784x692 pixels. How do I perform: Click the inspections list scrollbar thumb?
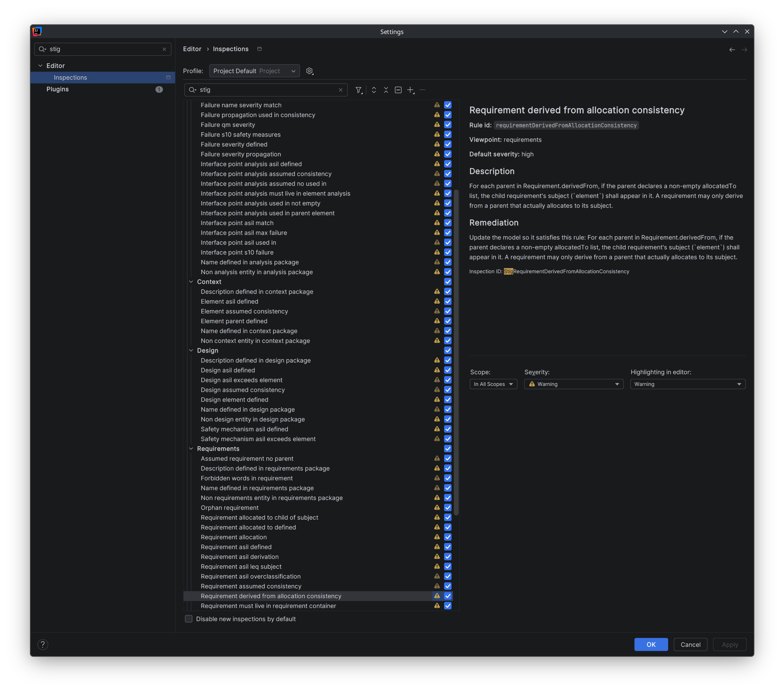tap(456, 352)
